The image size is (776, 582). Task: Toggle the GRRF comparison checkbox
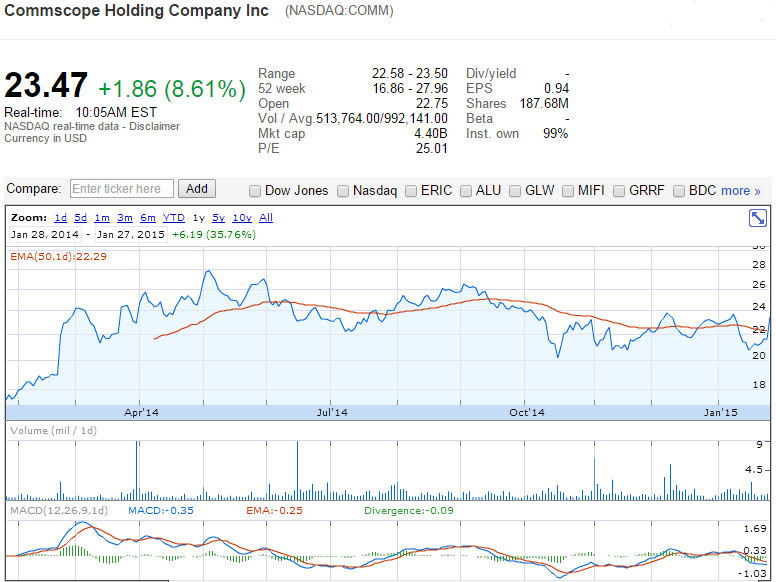(x=619, y=191)
